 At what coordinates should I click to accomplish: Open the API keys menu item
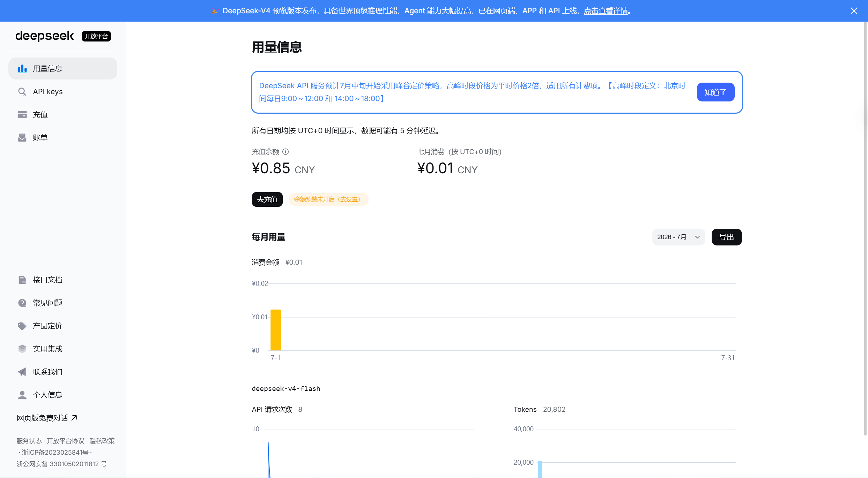point(63,92)
